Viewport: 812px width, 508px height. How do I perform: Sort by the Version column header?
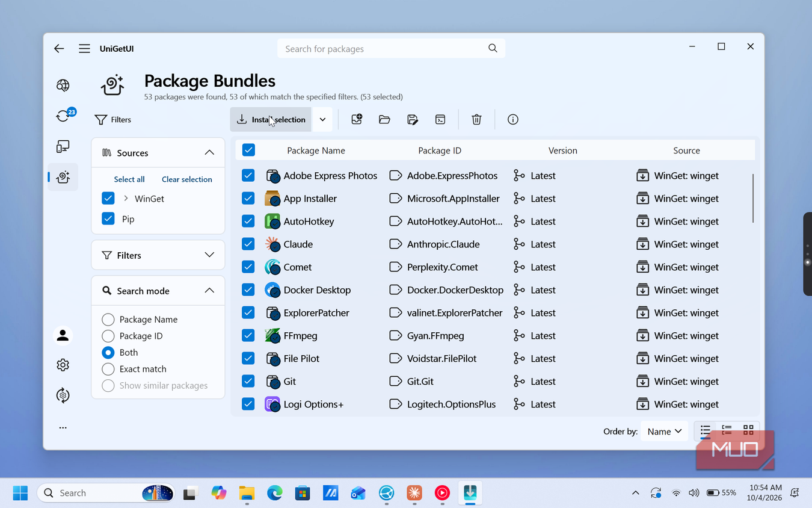[563, 150]
